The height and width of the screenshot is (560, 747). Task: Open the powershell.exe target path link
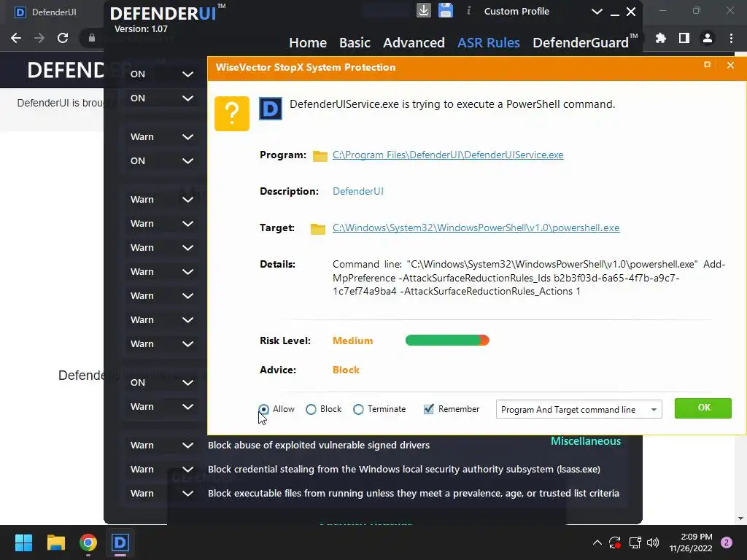point(476,227)
